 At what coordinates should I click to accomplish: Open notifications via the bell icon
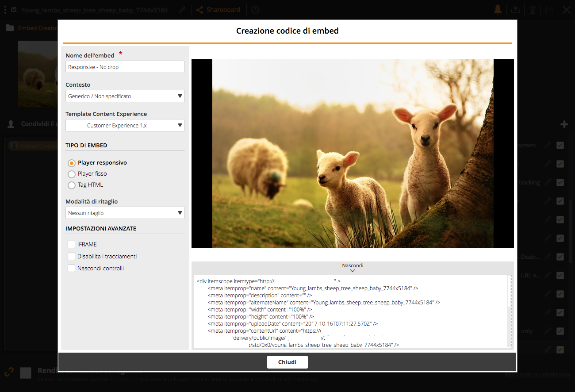[x=498, y=9]
